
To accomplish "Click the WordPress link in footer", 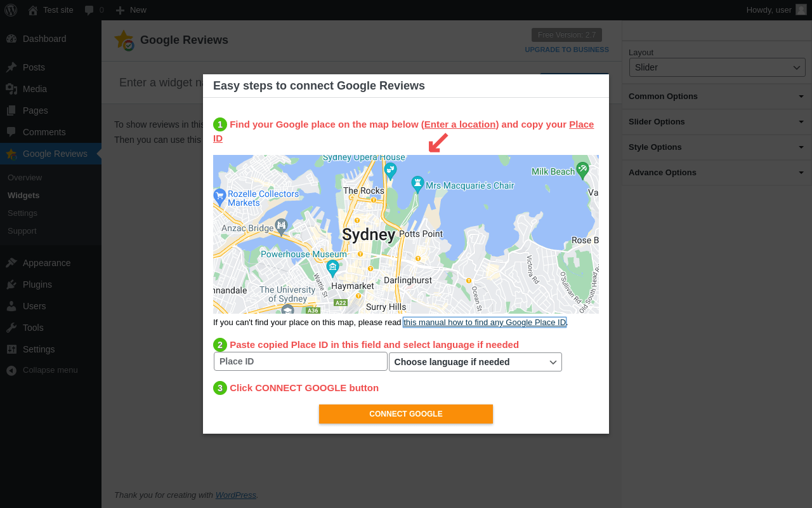I will [236, 495].
